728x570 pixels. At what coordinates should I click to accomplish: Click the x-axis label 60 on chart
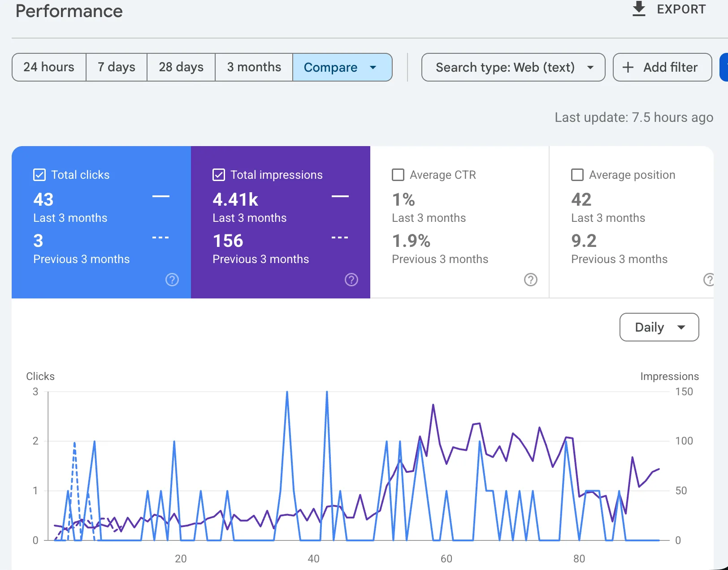(x=446, y=559)
